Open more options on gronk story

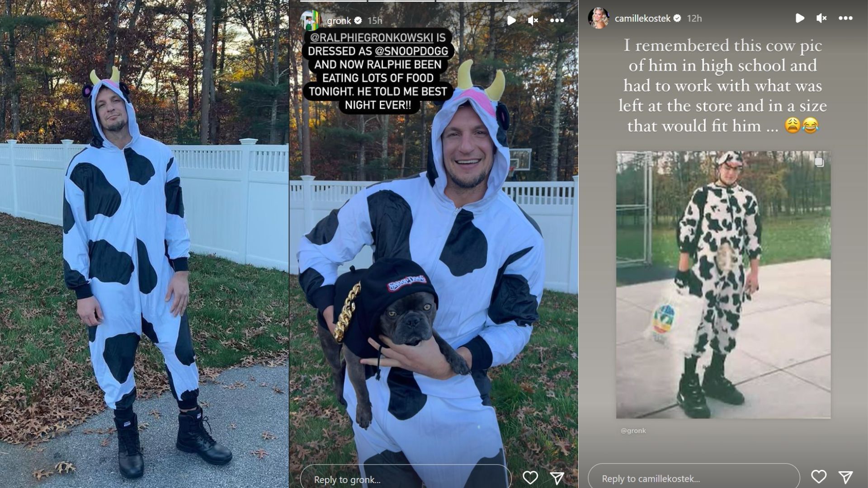point(557,20)
